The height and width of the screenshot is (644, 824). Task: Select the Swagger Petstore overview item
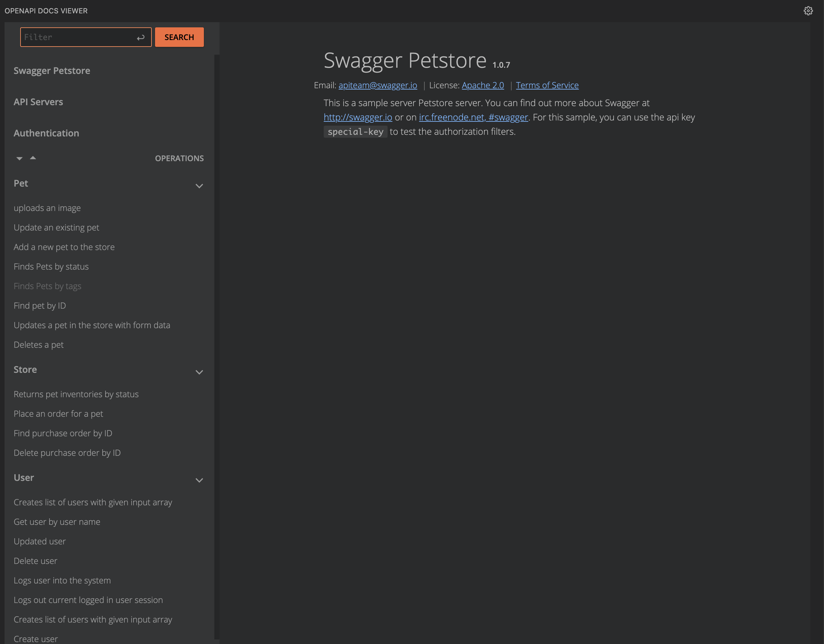[x=52, y=71]
